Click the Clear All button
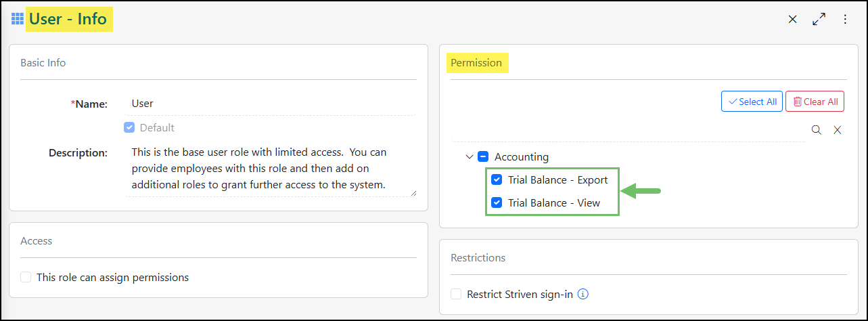868x321 pixels. (815, 102)
